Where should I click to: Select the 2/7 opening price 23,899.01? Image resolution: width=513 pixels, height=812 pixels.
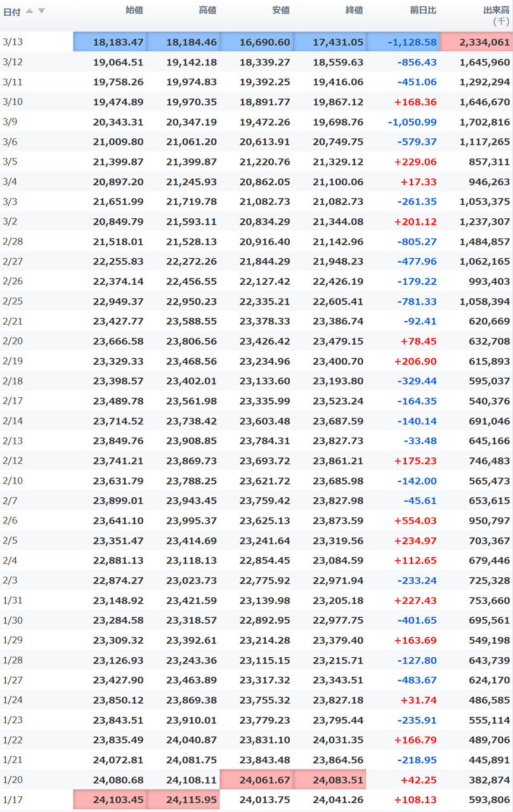118,501
